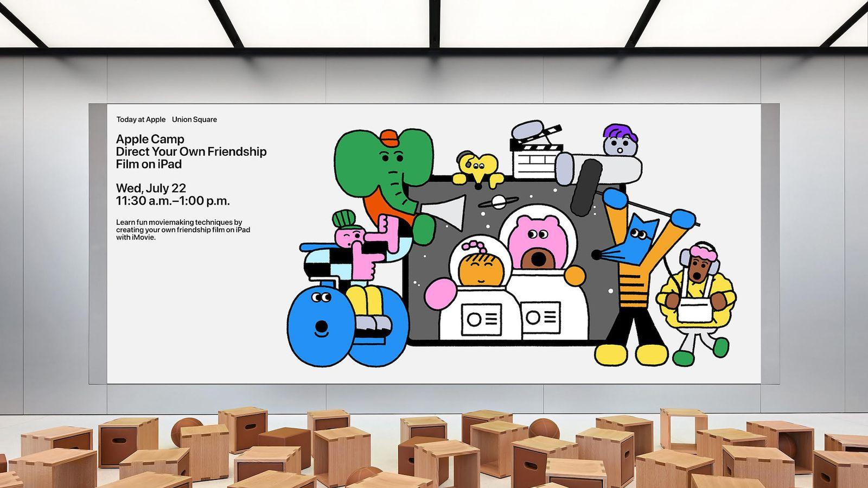Select the Union Square location label
The image size is (868, 488).
pos(194,119)
